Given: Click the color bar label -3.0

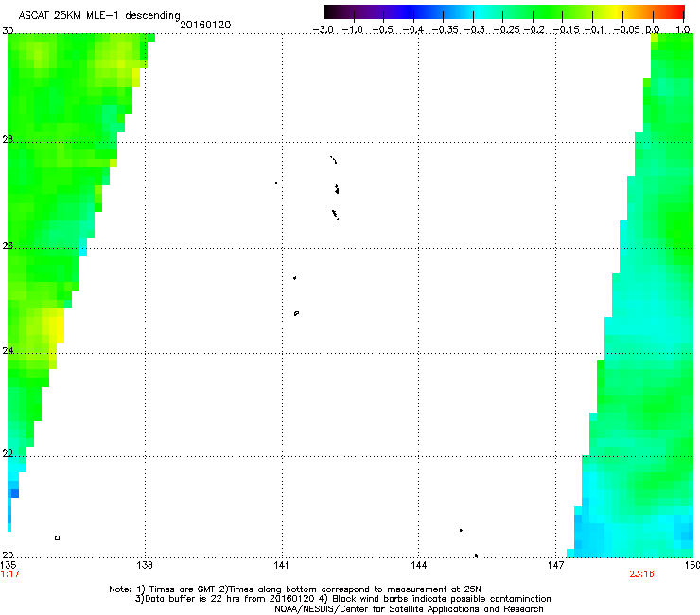Looking at the screenshot, I should tap(324, 30).
